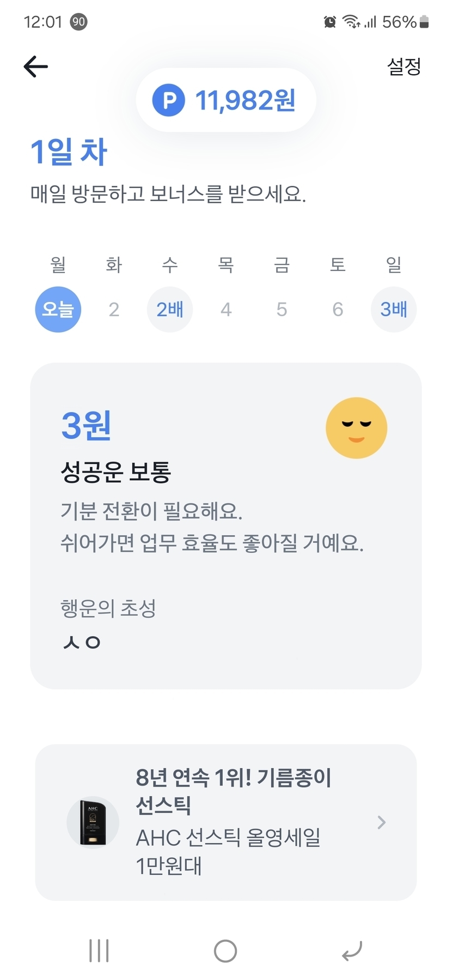Screen dimensions: 452x980
Task: Tap the battery icon in status bar
Action: [425, 22]
